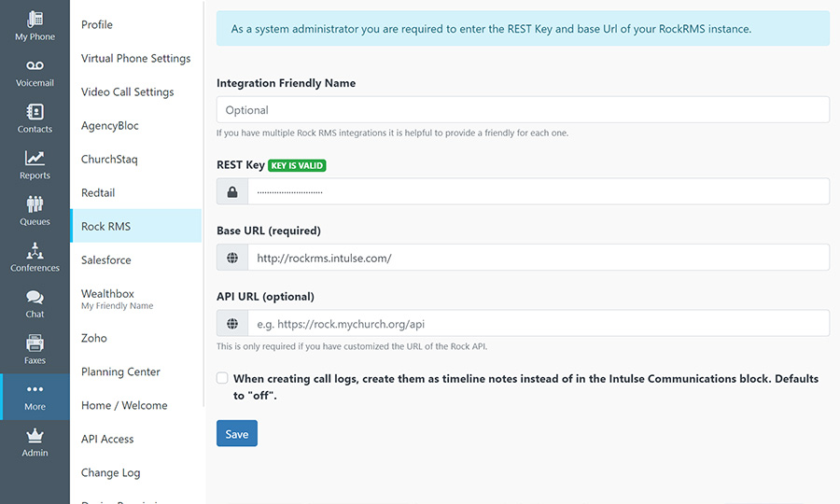Click 'This is only required' helper text
The width and height of the screenshot is (840, 504).
click(352, 346)
